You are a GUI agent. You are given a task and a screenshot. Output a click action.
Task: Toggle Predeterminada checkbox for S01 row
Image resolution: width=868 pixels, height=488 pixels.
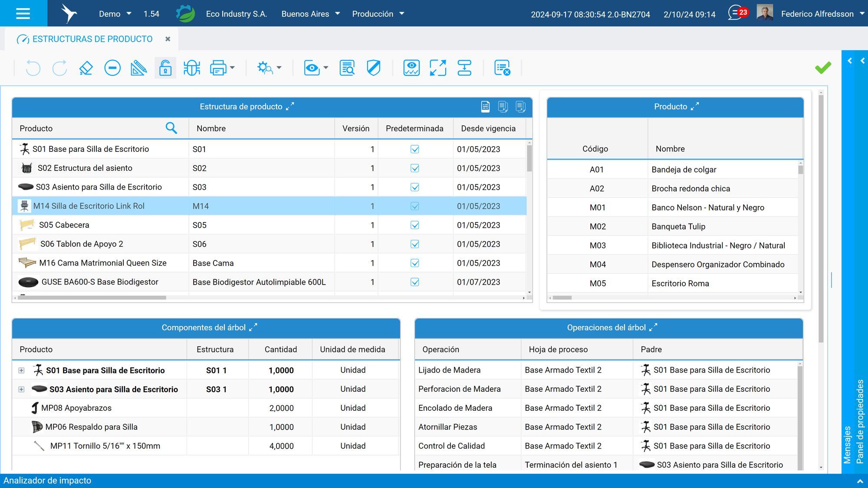click(x=415, y=149)
